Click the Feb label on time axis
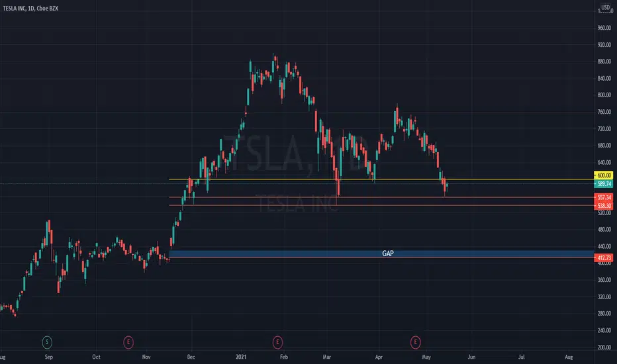617x364 pixels. pyautogui.click(x=284, y=357)
